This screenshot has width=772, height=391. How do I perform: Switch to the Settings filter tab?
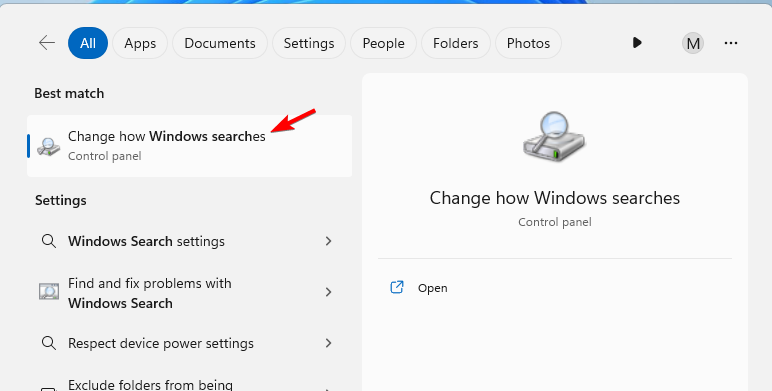(x=309, y=43)
